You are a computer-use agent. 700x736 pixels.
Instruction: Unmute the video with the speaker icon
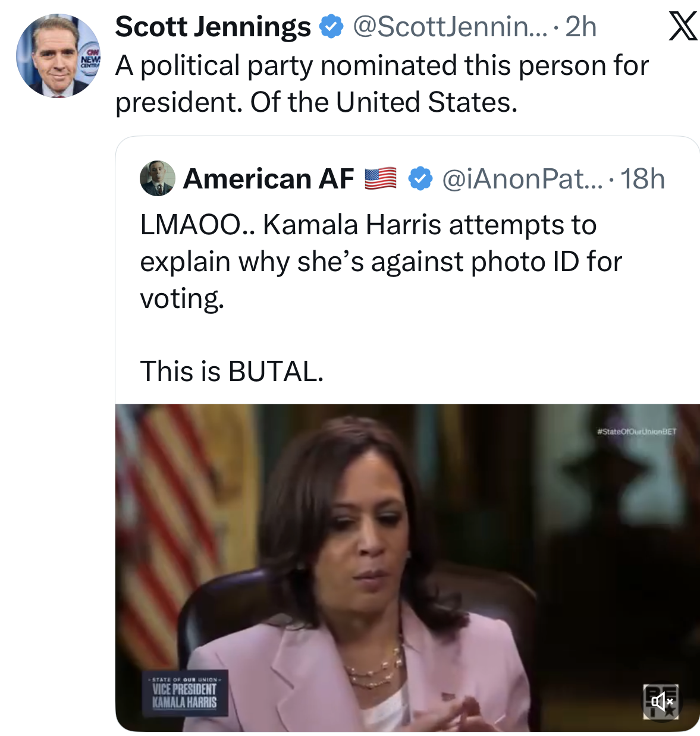(x=661, y=702)
